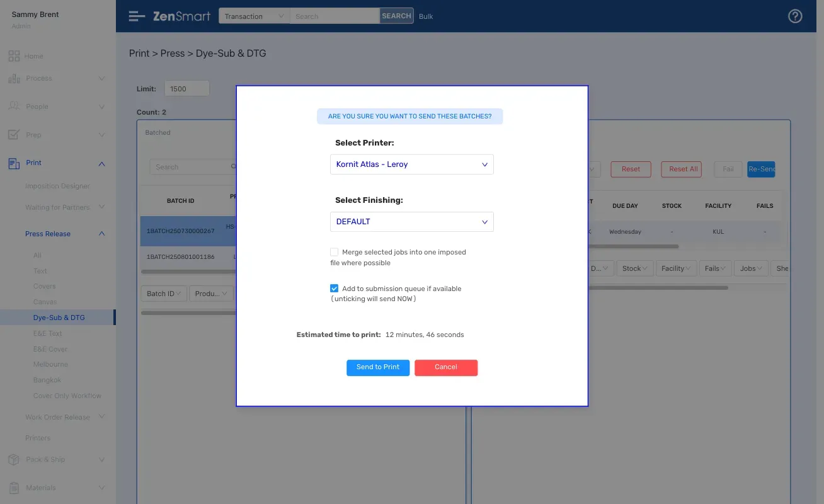
Task: Select the Text press release item
Action: point(40,271)
